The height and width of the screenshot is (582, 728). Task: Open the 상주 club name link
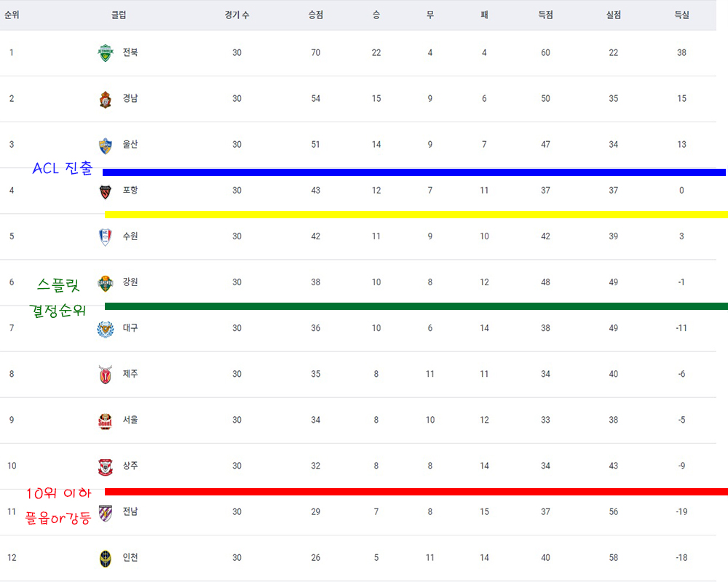[130, 466]
